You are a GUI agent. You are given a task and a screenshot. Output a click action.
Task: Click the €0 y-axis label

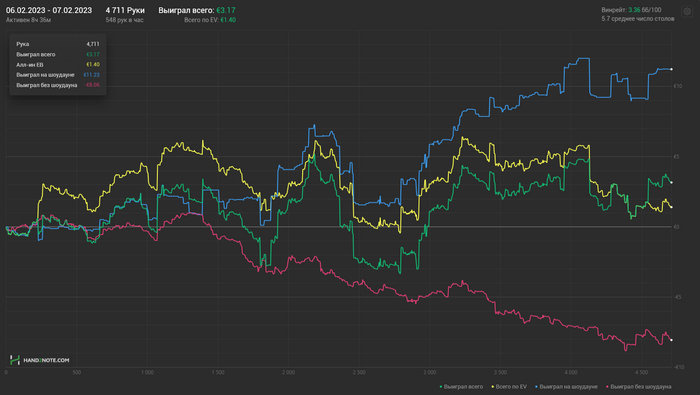pos(676,227)
